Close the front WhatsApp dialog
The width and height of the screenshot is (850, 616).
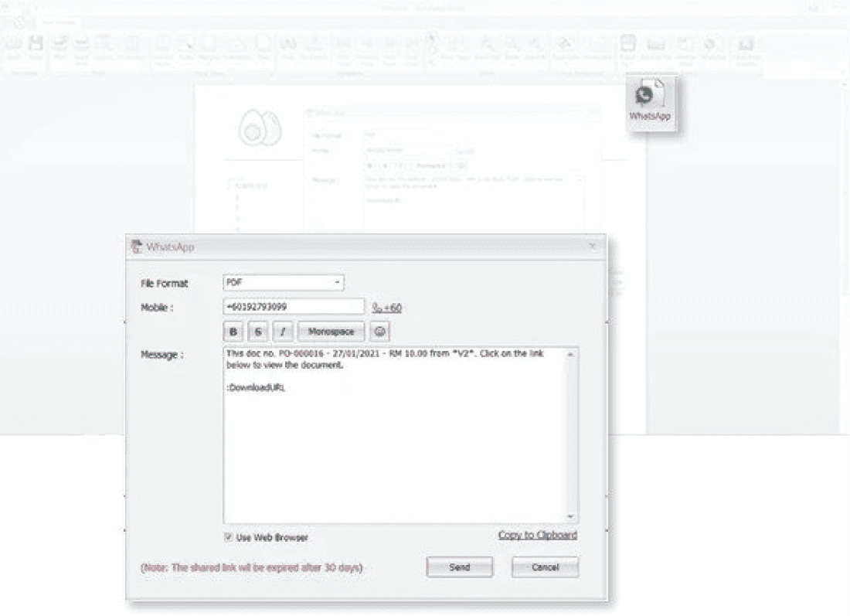coord(593,247)
